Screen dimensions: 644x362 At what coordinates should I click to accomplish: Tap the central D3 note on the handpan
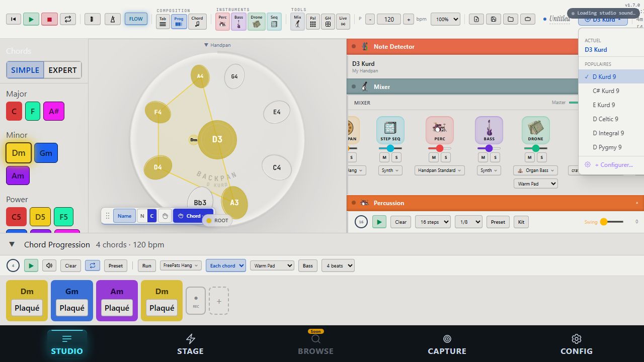217,139
